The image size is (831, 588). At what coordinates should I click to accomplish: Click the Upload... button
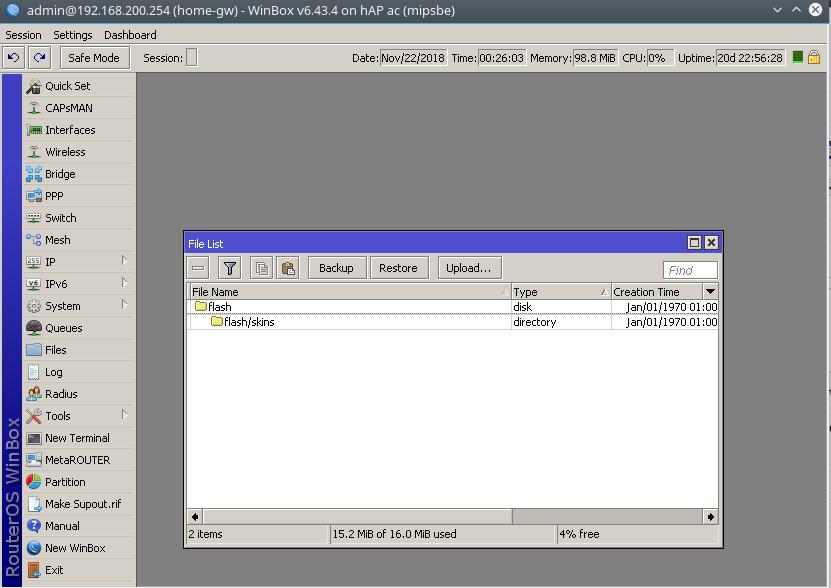[x=468, y=268]
